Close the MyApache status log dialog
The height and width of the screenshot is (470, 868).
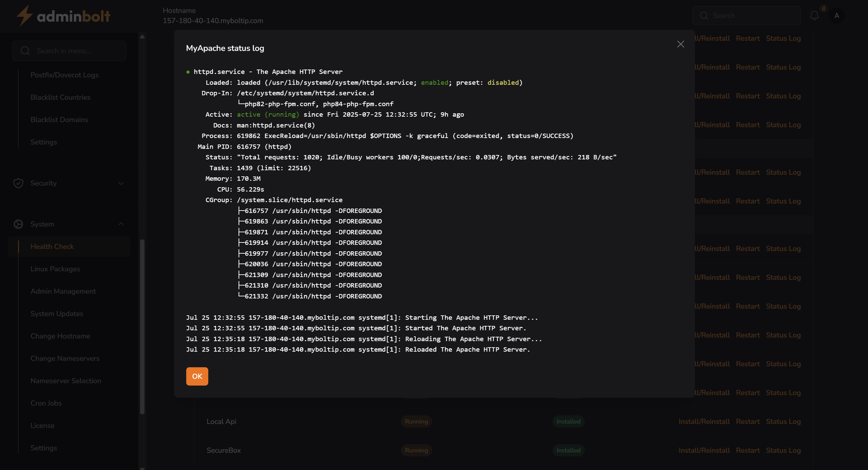pos(680,44)
